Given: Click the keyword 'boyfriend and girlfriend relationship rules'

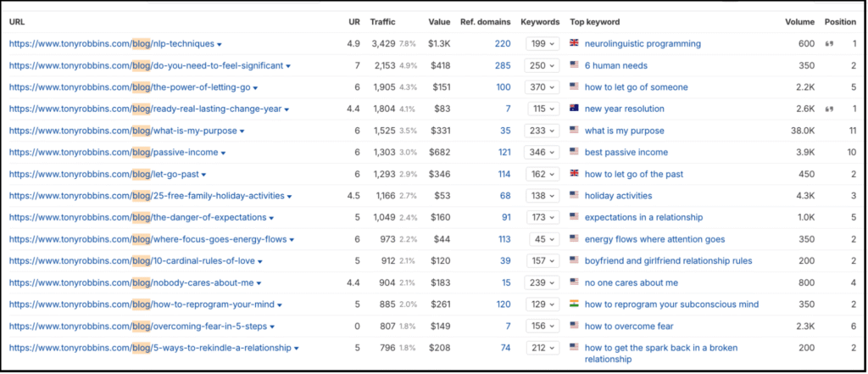Looking at the screenshot, I should [x=668, y=261].
